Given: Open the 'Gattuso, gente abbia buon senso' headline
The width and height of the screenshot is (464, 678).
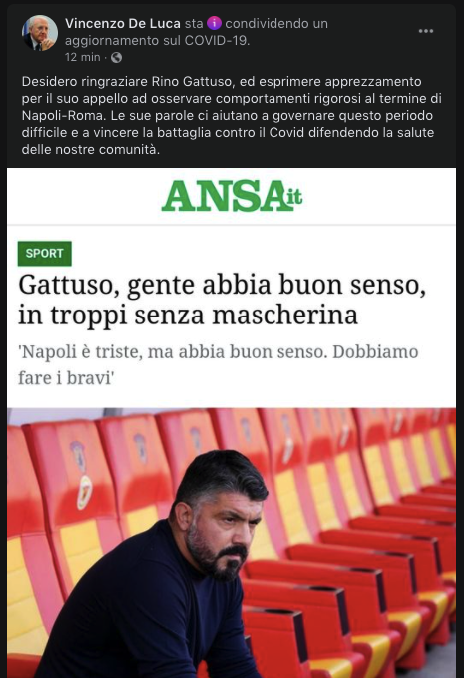Looking at the screenshot, I should point(222,285).
